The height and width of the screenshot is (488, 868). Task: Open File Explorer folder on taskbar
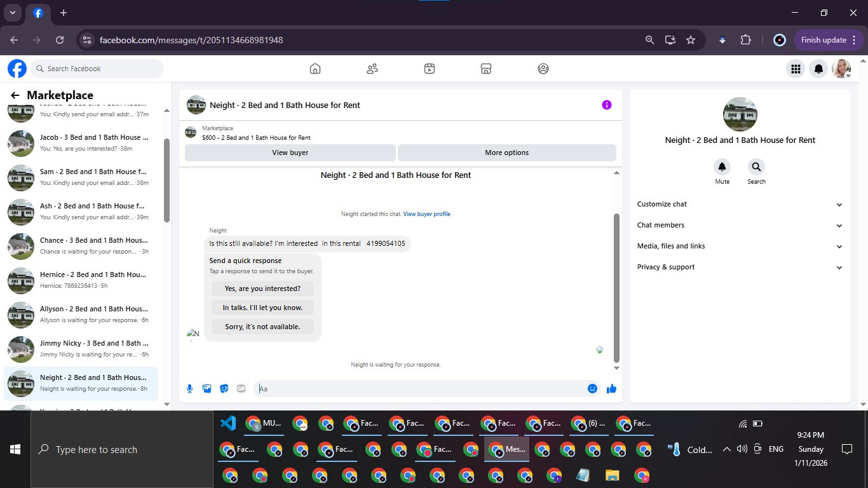(x=612, y=475)
